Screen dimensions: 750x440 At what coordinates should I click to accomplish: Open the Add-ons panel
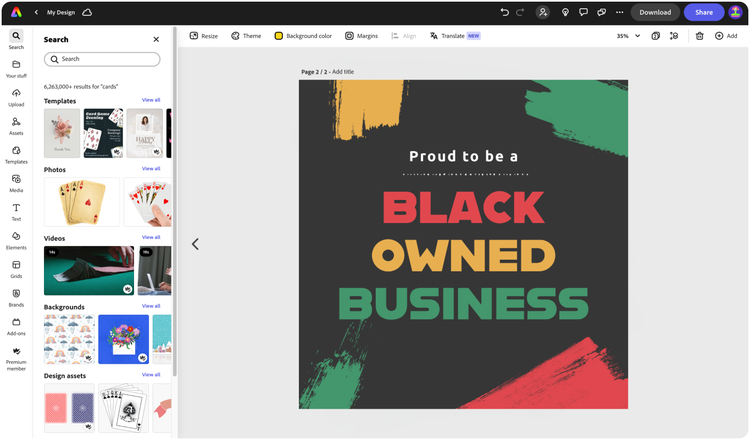pyautogui.click(x=16, y=327)
